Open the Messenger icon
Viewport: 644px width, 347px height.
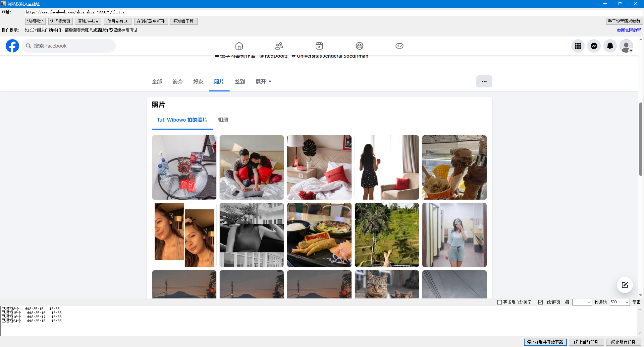tap(594, 46)
